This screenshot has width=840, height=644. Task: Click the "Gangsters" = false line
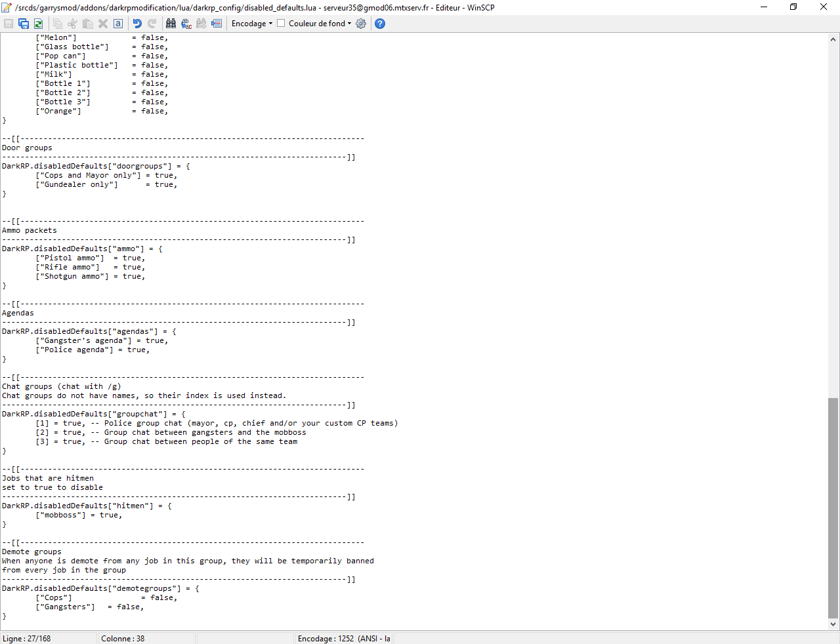click(x=90, y=607)
